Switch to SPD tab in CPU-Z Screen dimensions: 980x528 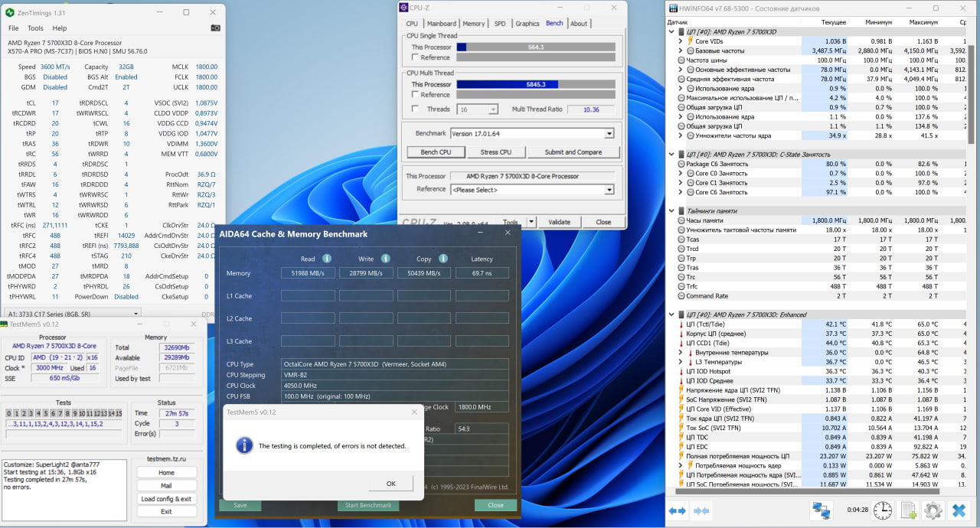(x=499, y=24)
